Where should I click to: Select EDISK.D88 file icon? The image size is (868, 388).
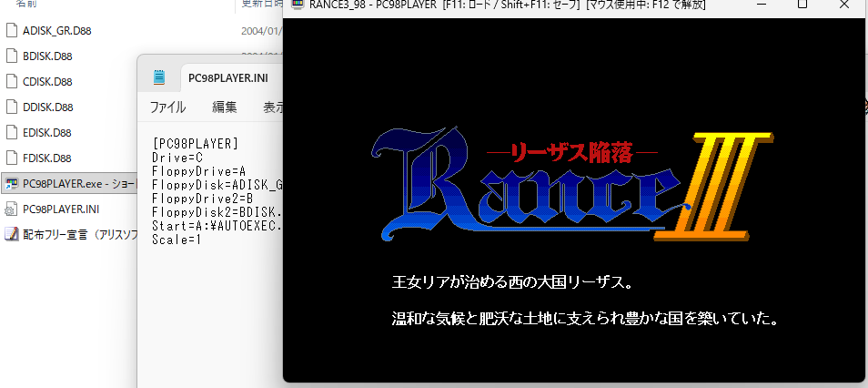pos(12,132)
